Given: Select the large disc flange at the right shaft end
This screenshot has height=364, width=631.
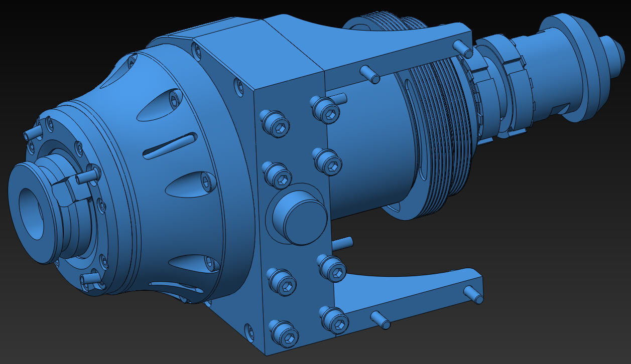Looking at the screenshot, I should (x=577, y=65).
